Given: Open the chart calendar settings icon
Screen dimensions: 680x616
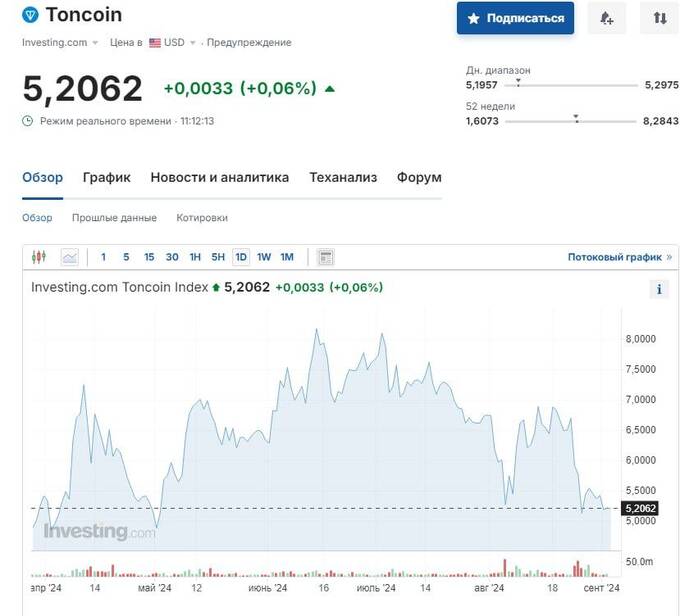Looking at the screenshot, I should pyautogui.click(x=326, y=257).
